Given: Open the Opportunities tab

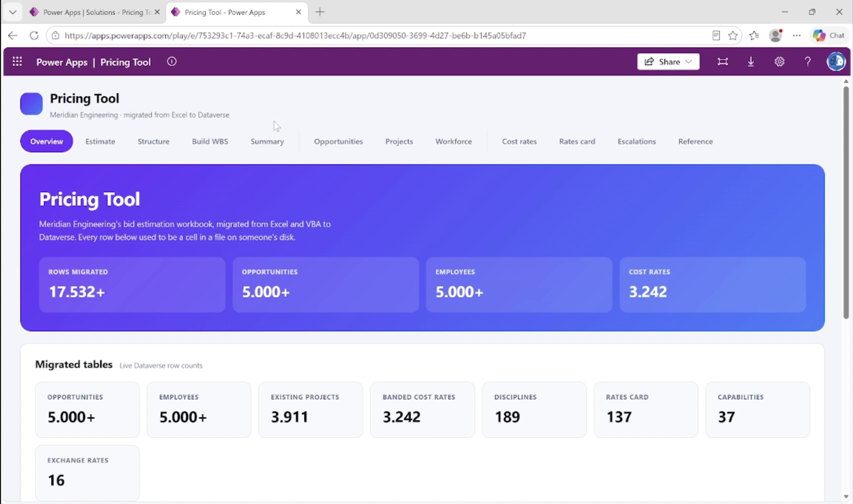Looking at the screenshot, I should tap(338, 141).
